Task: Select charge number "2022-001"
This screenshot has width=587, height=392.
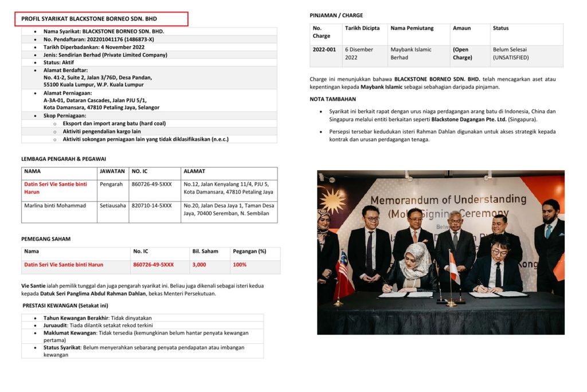Action: pyautogui.click(x=324, y=49)
